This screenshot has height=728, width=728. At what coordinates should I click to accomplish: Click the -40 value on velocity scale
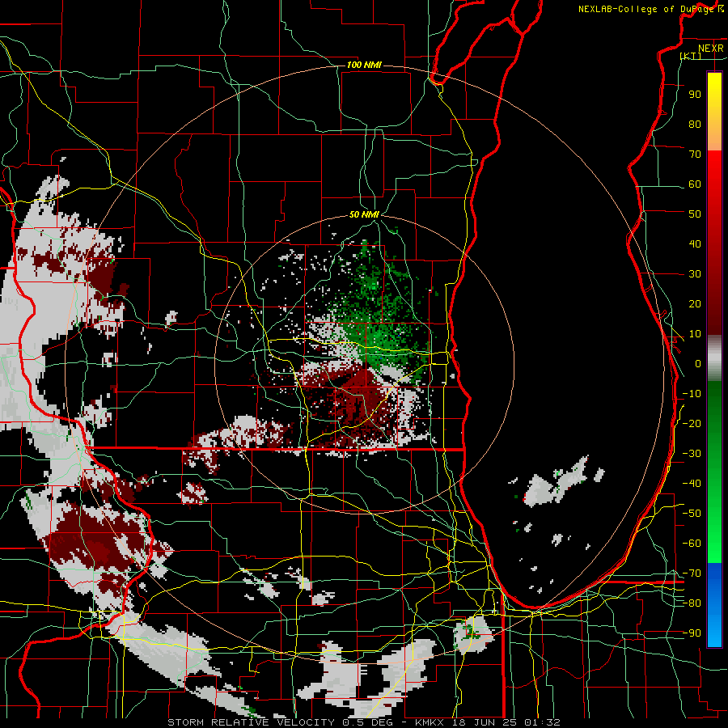pyautogui.click(x=692, y=484)
